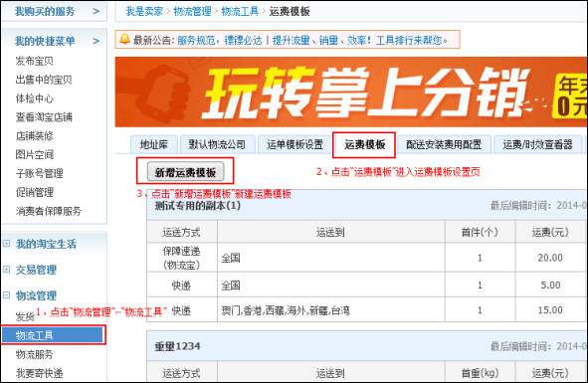
Task: Click template title 测试专用的副本(1)
Action: [x=198, y=206]
